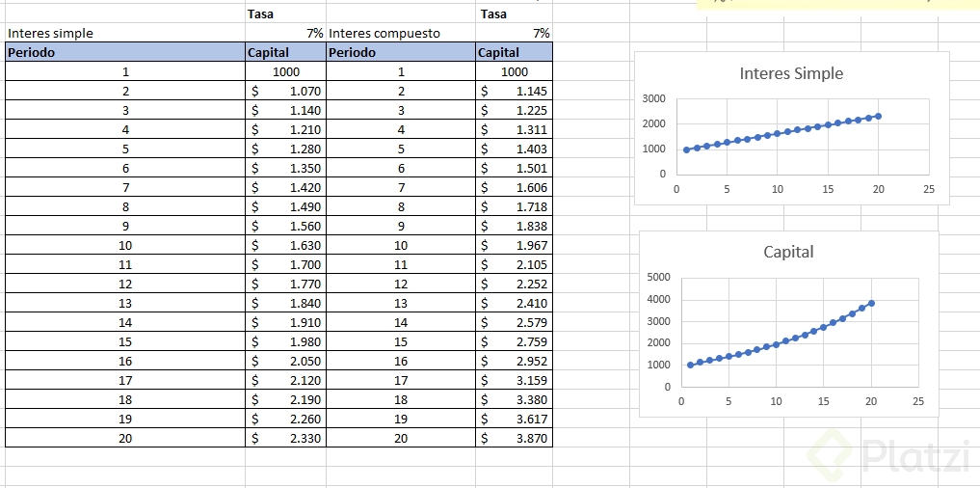This screenshot has height=488, width=980.
Task: Select the cell with value $ 2.260
Action: 285,420
